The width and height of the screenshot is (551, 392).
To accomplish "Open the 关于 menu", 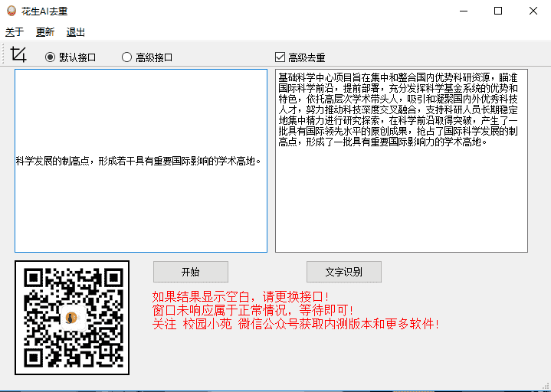I will [15, 32].
